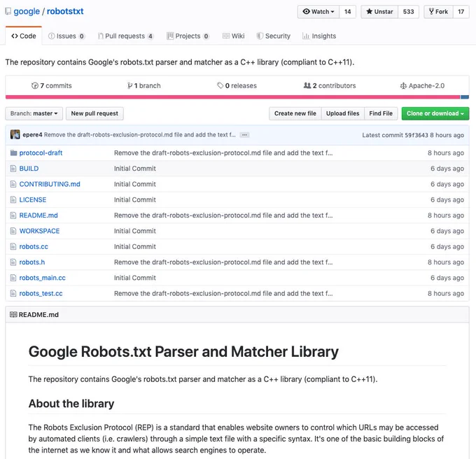Viewport: 476px width, 459px height.
Task: Click the file icon next to LICENSE
Action: [13, 199]
